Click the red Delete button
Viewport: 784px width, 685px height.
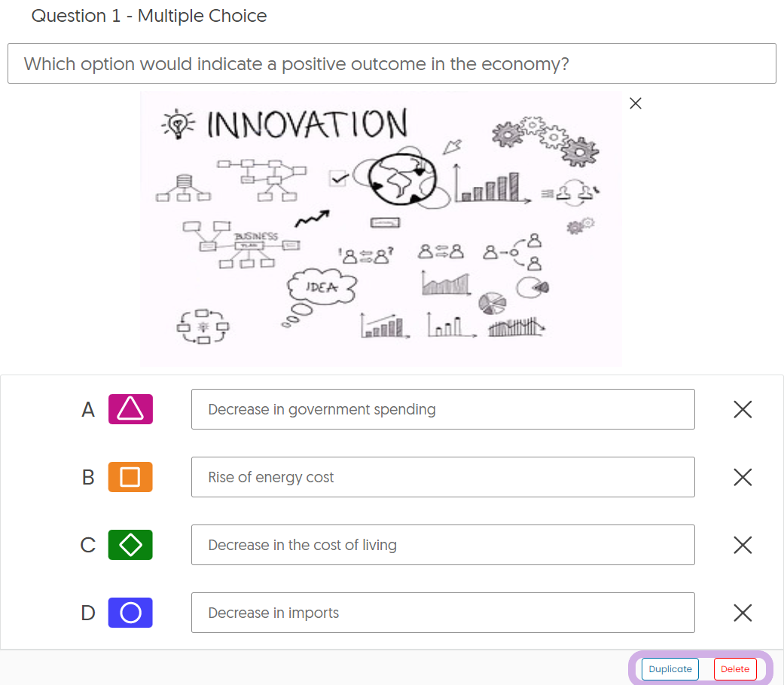[735, 669]
